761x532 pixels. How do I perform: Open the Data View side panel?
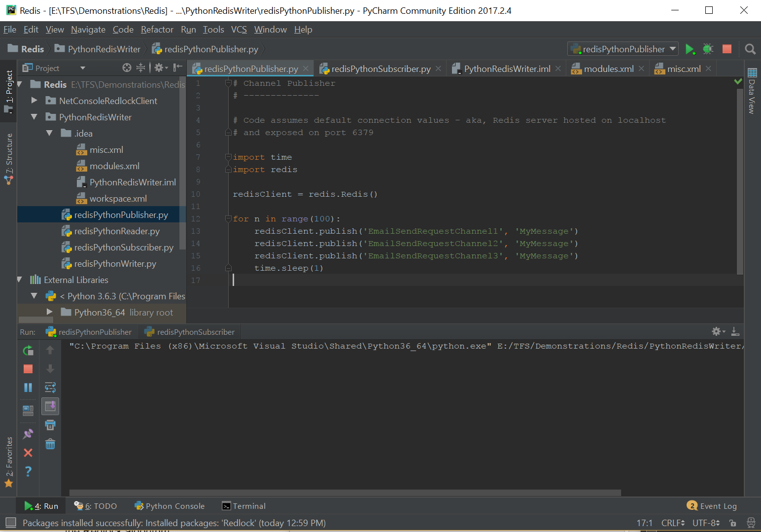point(752,91)
